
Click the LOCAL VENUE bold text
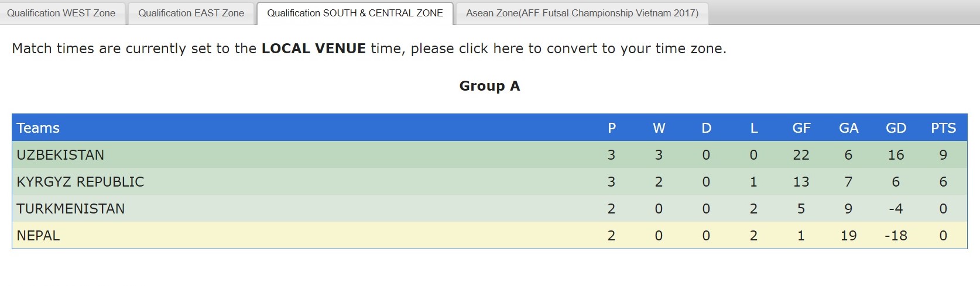tap(313, 49)
